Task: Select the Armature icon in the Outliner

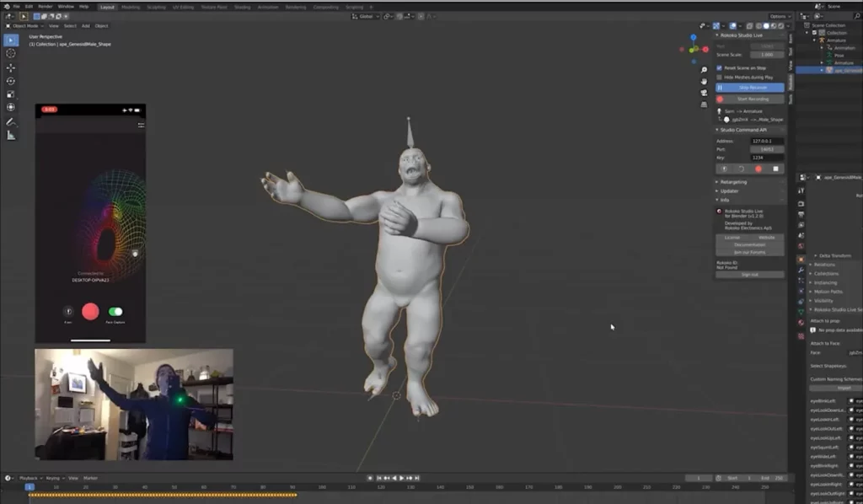Action: point(823,40)
